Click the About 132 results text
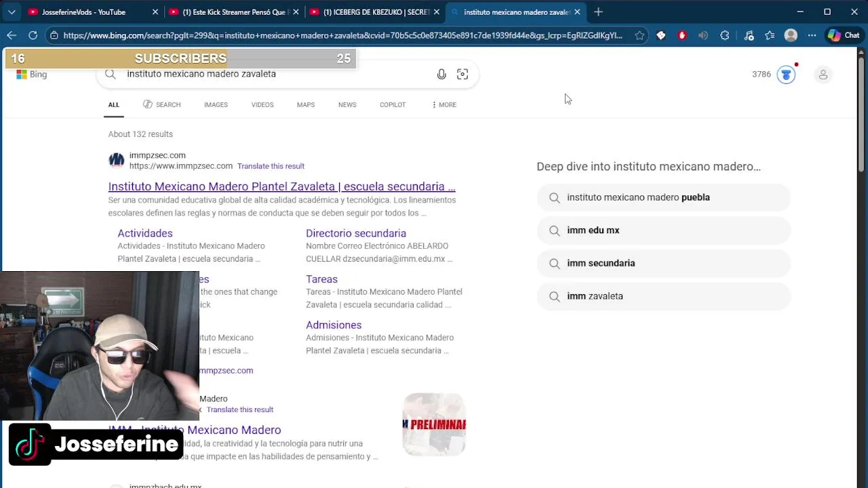This screenshot has height=488, width=868. tap(140, 134)
